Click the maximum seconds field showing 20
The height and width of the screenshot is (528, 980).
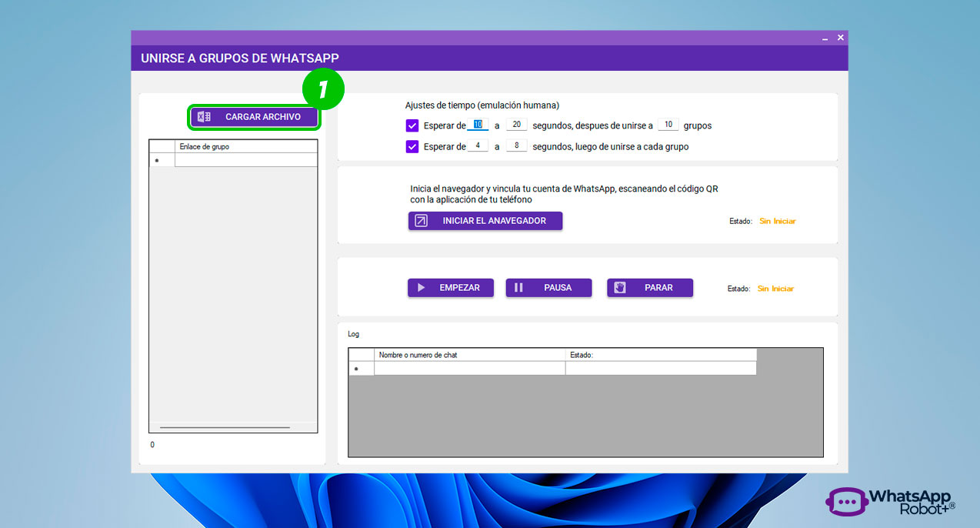[x=517, y=125]
